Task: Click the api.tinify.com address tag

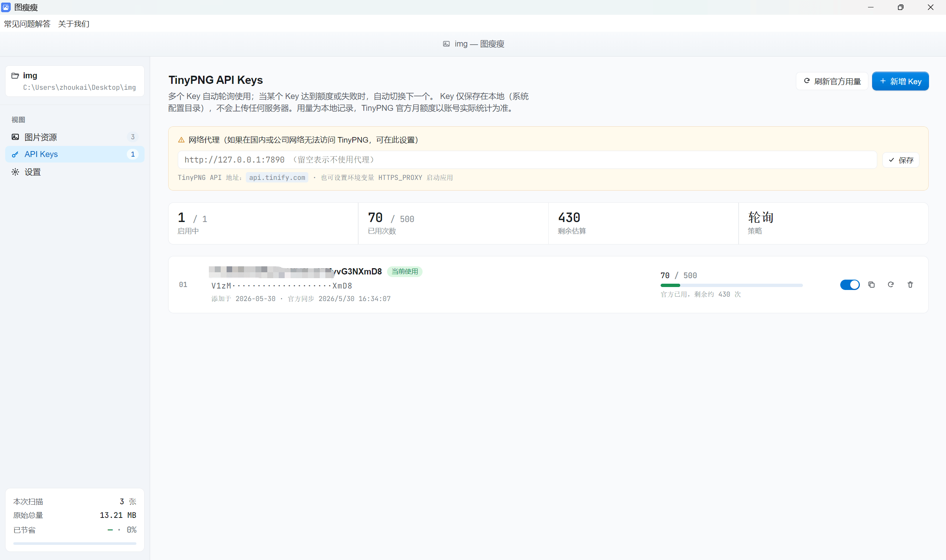Action: pyautogui.click(x=277, y=177)
